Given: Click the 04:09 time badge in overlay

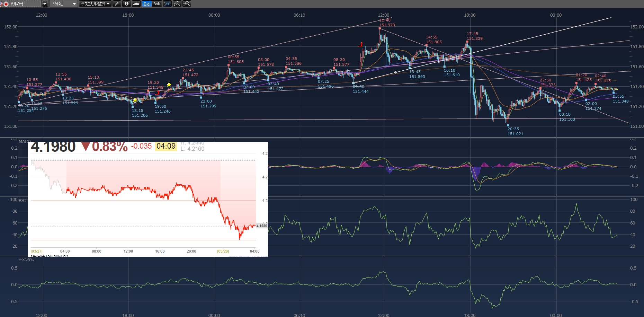Looking at the screenshot, I should pos(166,146).
